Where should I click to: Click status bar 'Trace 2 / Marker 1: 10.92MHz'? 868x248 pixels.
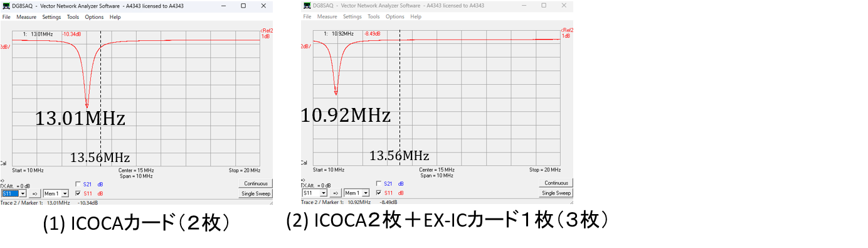[x=336, y=202]
